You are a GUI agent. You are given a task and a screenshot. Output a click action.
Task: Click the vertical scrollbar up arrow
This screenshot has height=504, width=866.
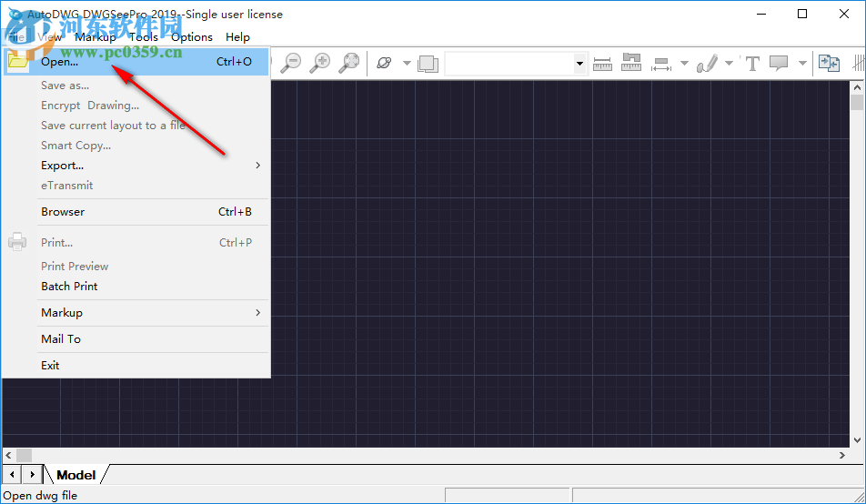point(857,87)
